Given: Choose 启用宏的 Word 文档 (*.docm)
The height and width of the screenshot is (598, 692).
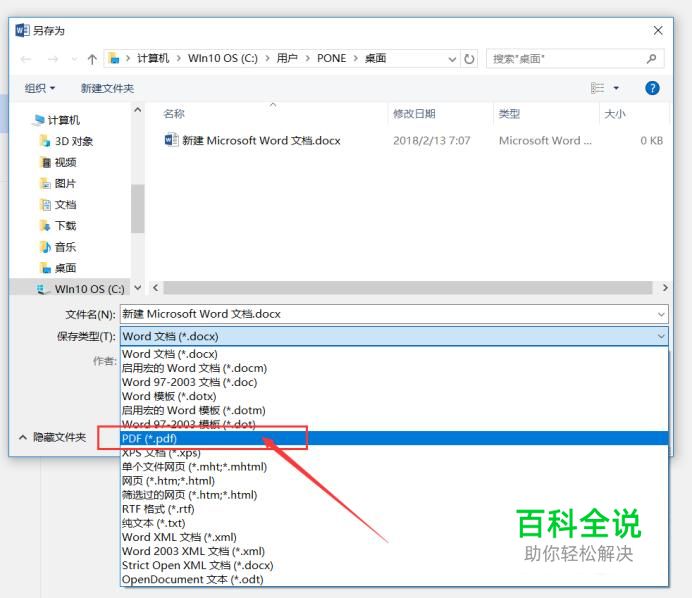Looking at the screenshot, I should tap(394, 368).
